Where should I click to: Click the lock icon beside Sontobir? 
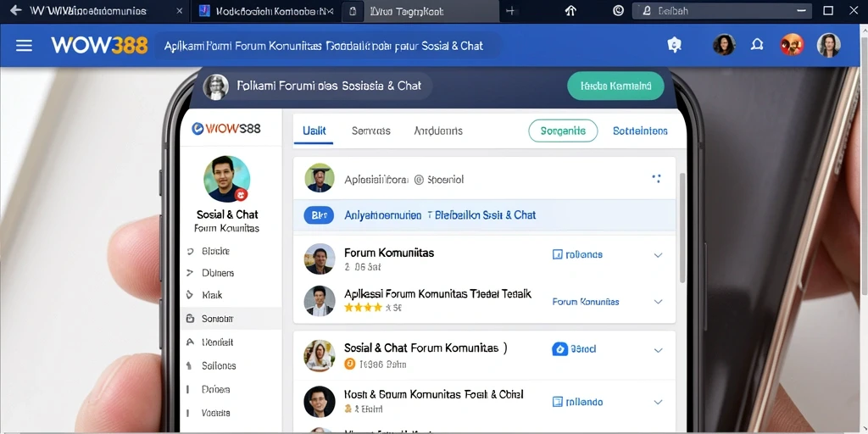point(190,319)
